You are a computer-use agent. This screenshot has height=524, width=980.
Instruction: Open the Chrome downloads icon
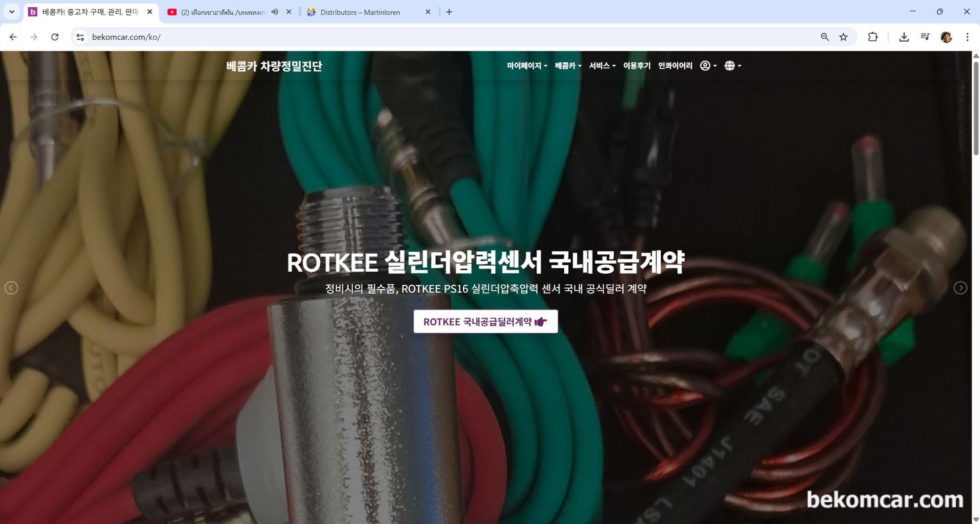pos(903,37)
